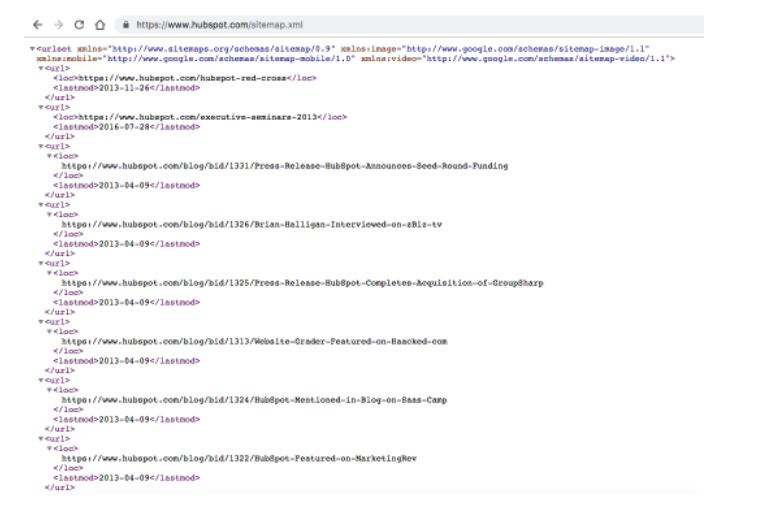Click the hubspot-red-cross URL text
This screenshot has height=507, width=767.
(x=182, y=78)
